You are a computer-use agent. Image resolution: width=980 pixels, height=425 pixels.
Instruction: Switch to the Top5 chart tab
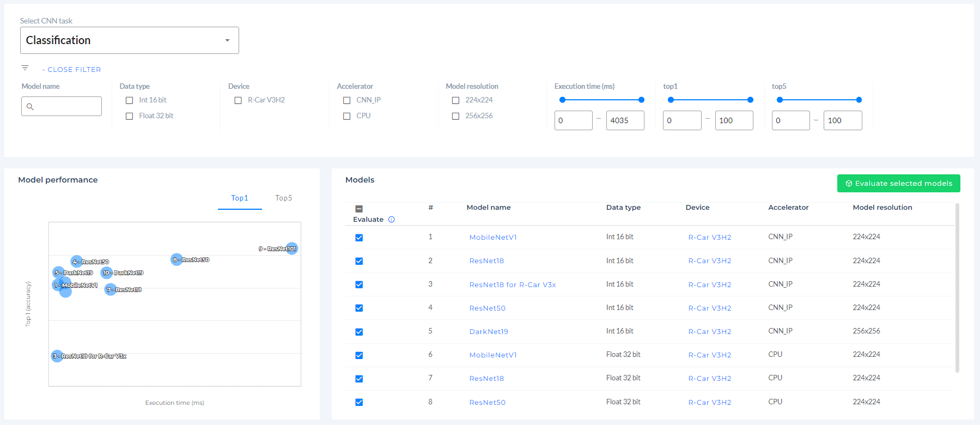[x=283, y=198]
